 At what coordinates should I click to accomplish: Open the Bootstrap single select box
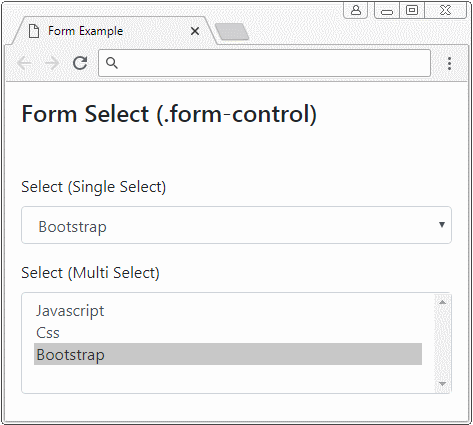[236, 225]
